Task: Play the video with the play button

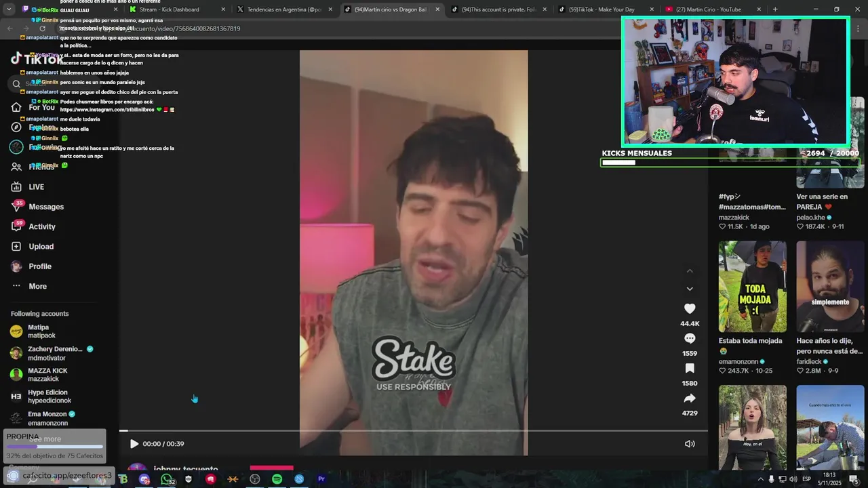Action: point(134,444)
